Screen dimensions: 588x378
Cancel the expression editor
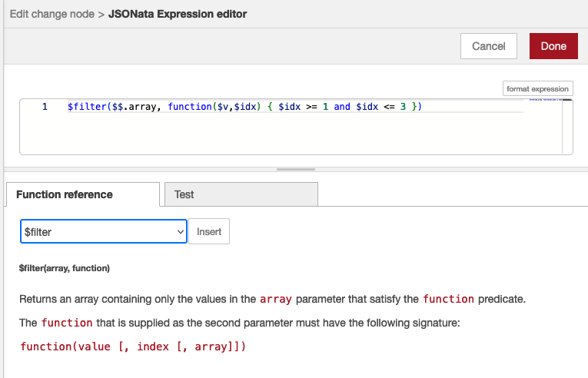click(x=489, y=46)
